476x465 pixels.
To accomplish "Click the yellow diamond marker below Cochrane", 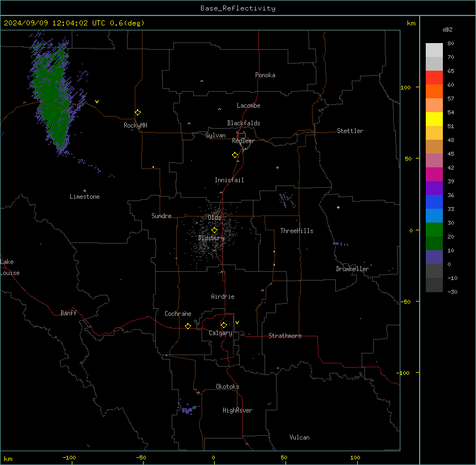I will (x=188, y=326).
